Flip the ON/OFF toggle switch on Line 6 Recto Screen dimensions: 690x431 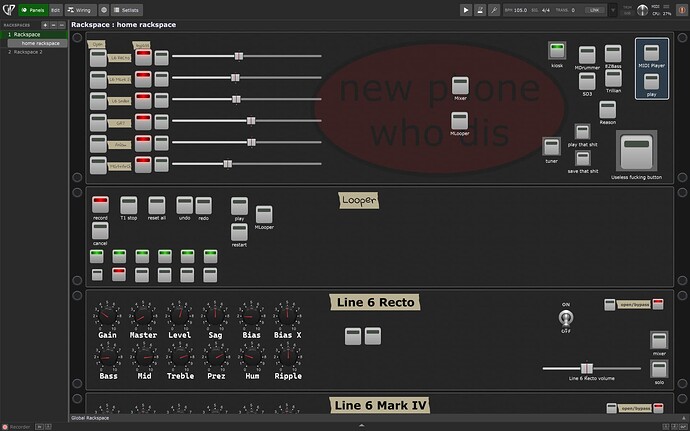(566, 317)
